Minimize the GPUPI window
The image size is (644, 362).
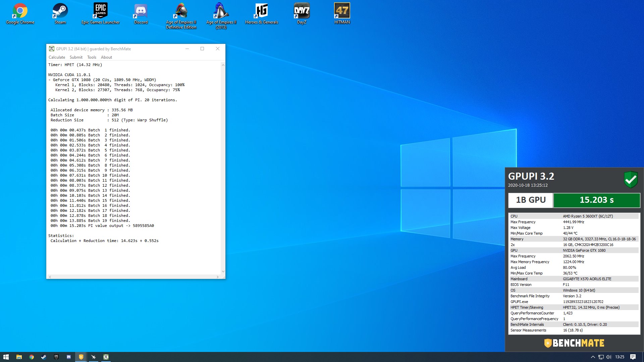[x=187, y=49]
